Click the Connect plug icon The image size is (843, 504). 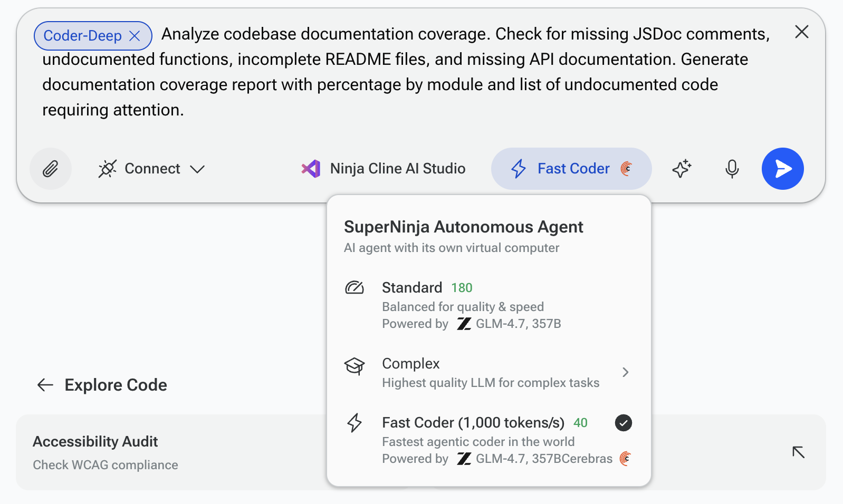point(107,169)
